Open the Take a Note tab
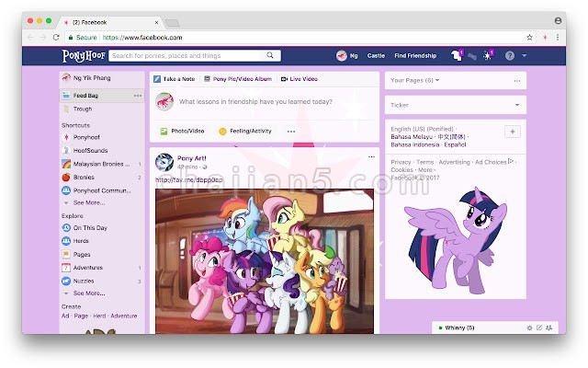The height and width of the screenshot is (368, 588). [175, 80]
